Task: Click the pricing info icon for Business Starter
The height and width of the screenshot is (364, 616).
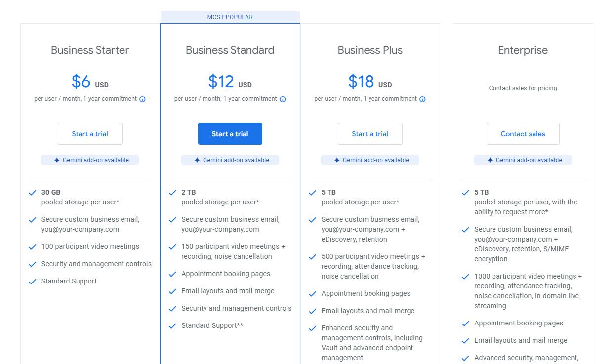Action: [x=142, y=99]
